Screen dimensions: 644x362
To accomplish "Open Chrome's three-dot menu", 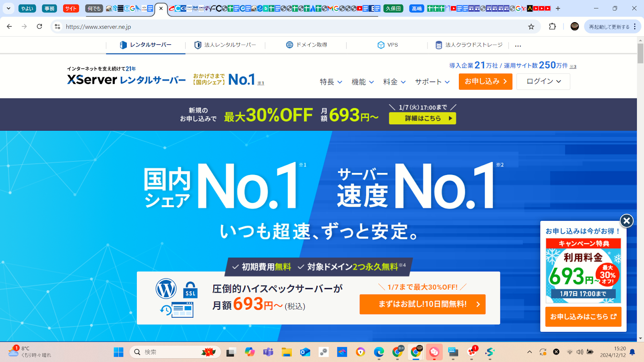I will [635, 27].
